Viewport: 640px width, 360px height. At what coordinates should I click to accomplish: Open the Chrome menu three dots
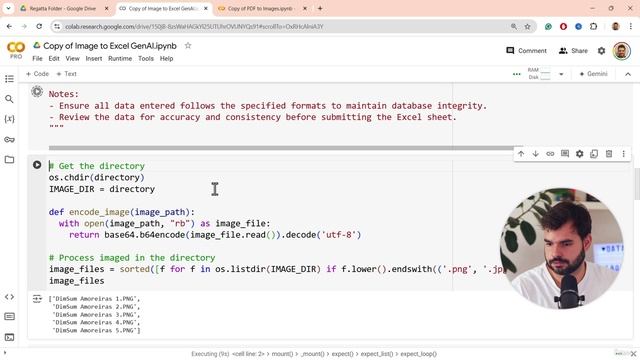click(x=631, y=27)
